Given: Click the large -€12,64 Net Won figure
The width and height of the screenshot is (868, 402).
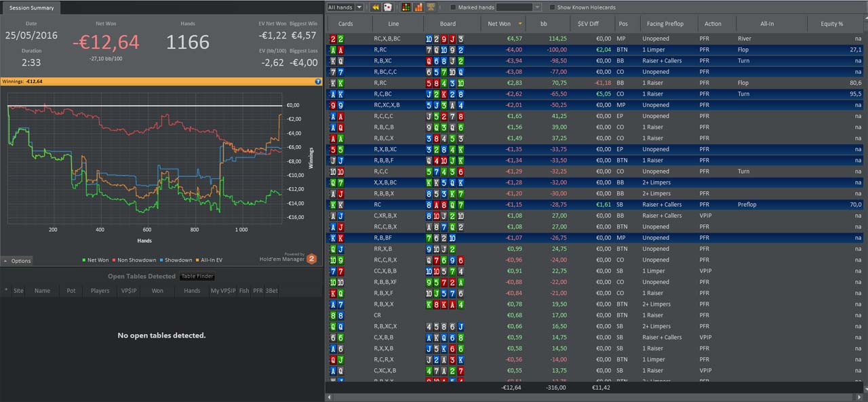Looking at the screenshot, I should [106, 43].
